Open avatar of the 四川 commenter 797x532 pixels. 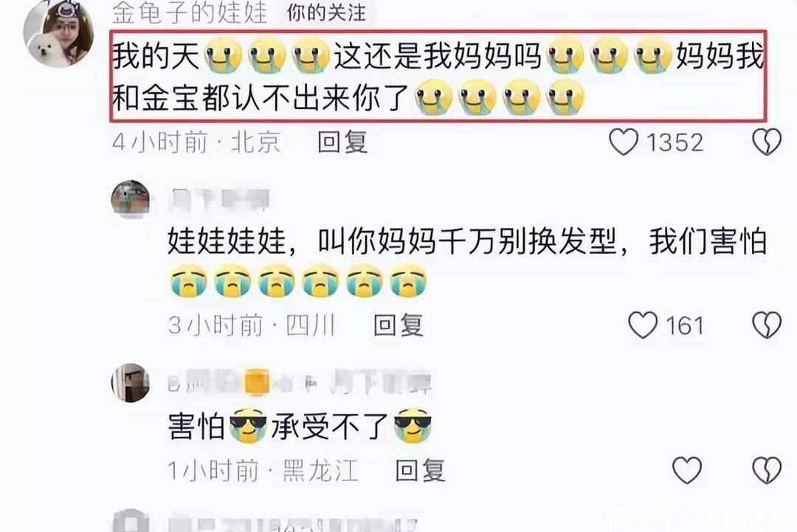point(131,198)
